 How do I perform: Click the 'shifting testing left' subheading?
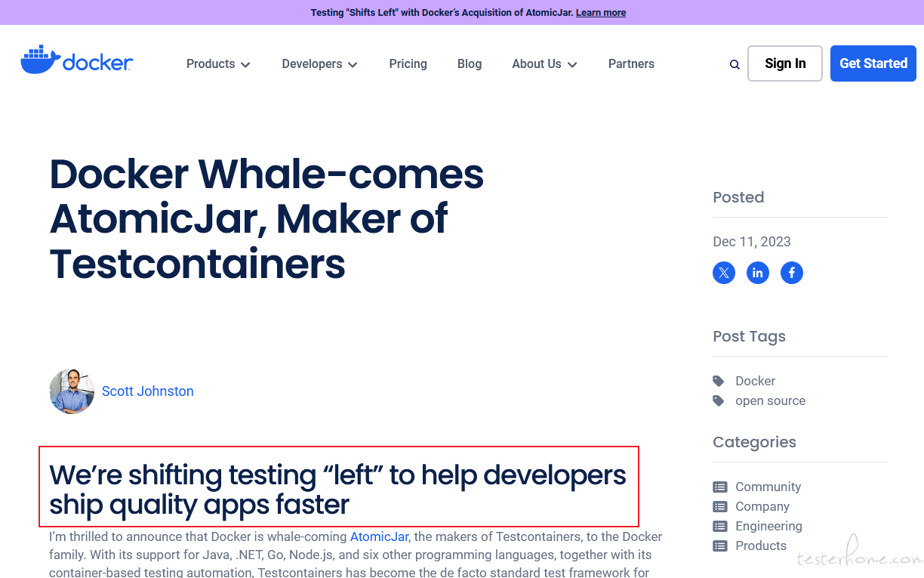[x=337, y=490]
